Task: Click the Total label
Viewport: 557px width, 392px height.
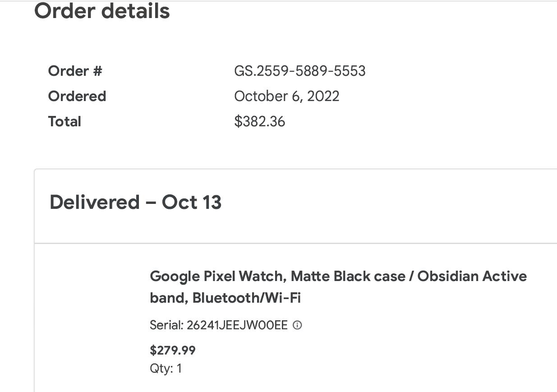Action: [x=64, y=121]
